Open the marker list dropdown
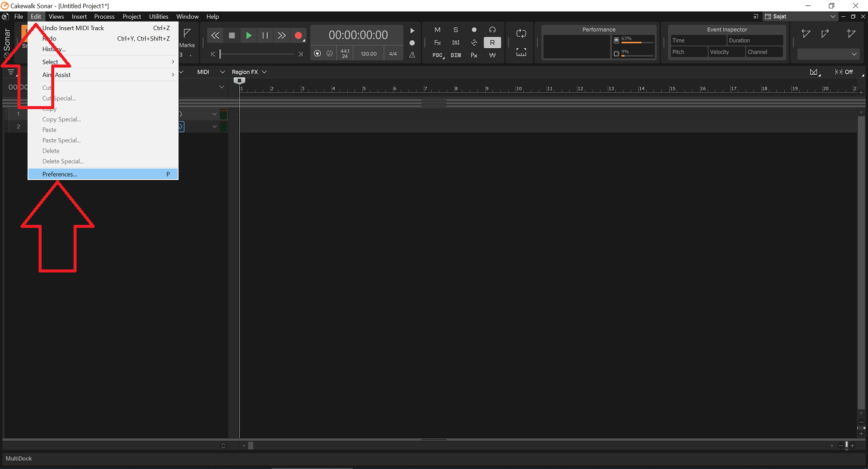This screenshot has width=868, height=469. (828, 54)
